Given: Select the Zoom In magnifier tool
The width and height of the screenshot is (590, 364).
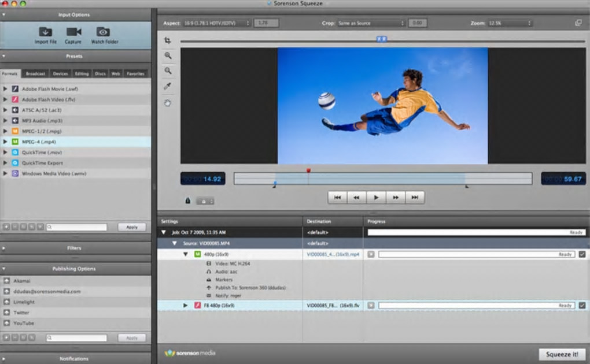Looking at the screenshot, I should pyautogui.click(x=168, y=56).
